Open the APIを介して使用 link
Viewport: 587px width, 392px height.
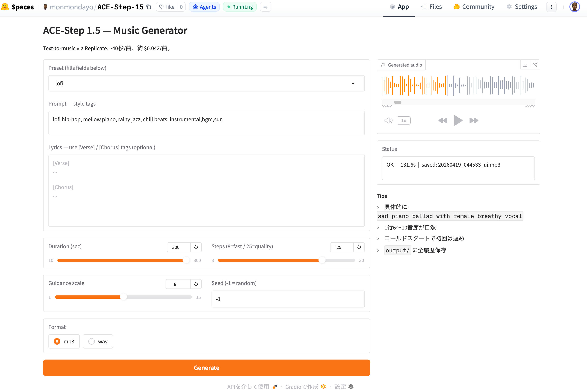252,386
